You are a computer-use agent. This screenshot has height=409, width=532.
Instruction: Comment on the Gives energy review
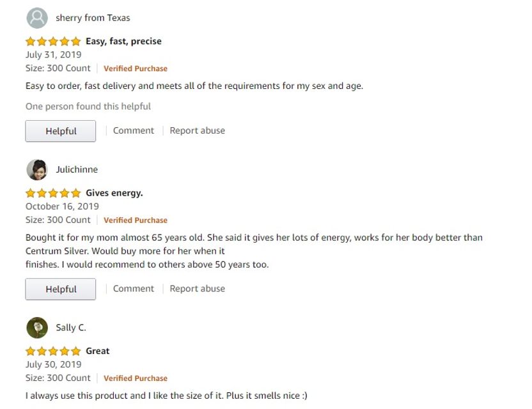[x=134, y=289]
